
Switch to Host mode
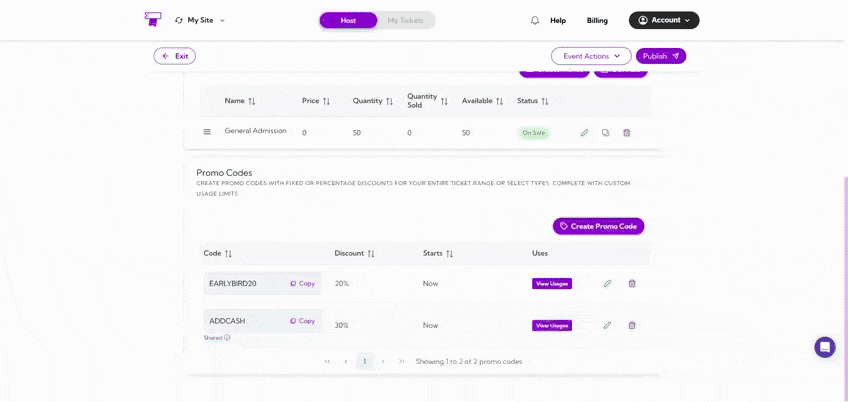coord(348,21)
